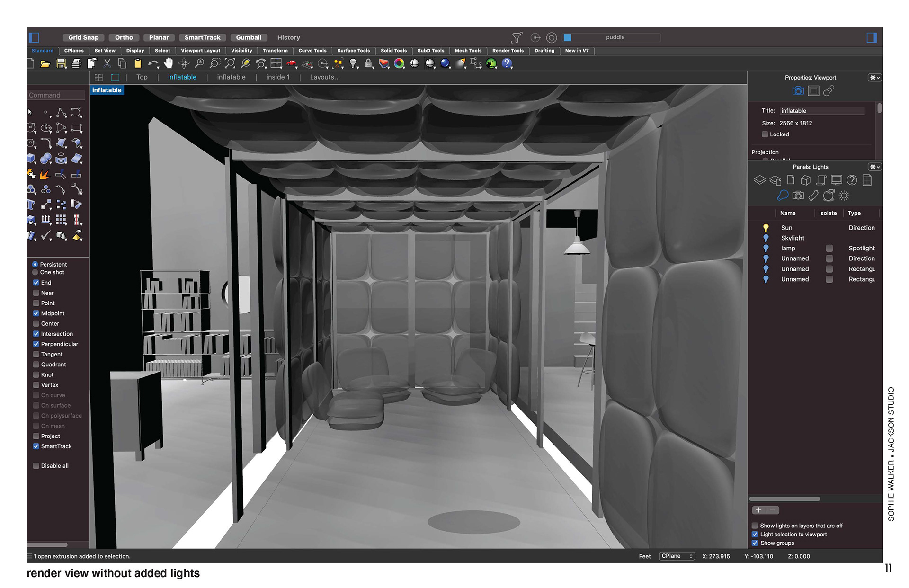Switch to the inside 1 viewport tab

click(278, 77)
